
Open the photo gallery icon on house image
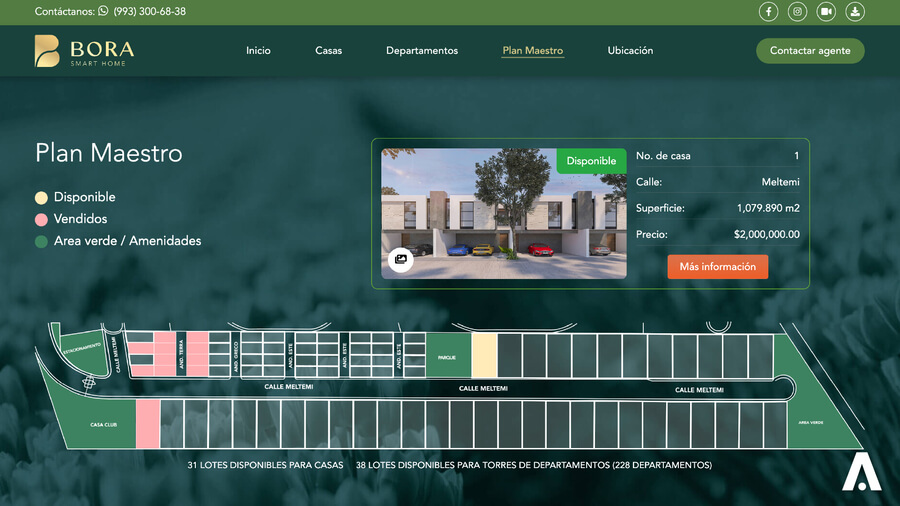[x=400, y=259]
